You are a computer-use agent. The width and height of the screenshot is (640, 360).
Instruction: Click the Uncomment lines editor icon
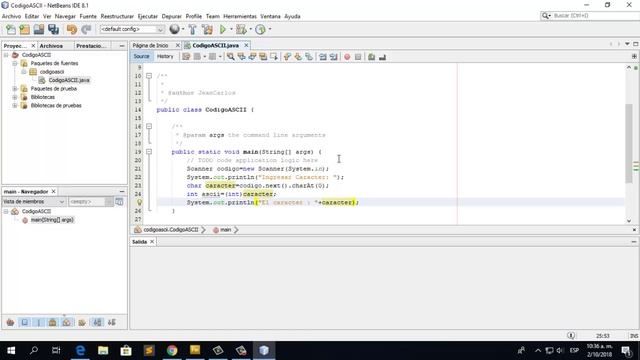382,57
